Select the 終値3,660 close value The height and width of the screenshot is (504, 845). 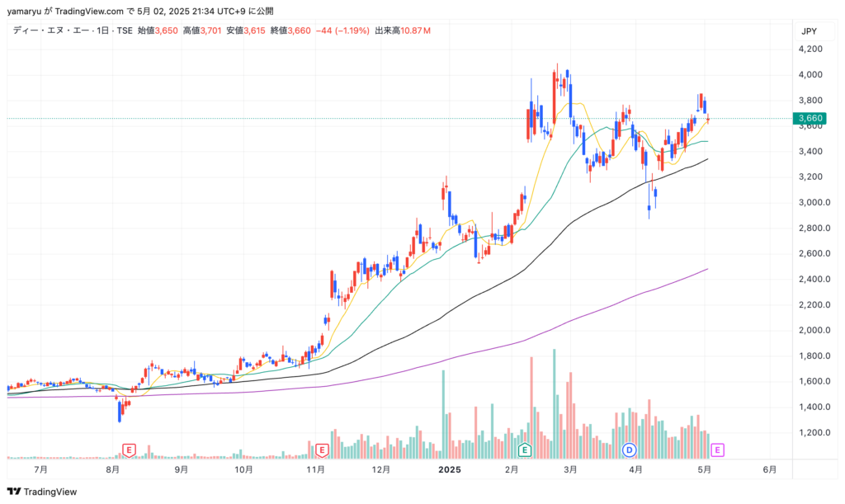pyautogui.click(x=290, y=31)
